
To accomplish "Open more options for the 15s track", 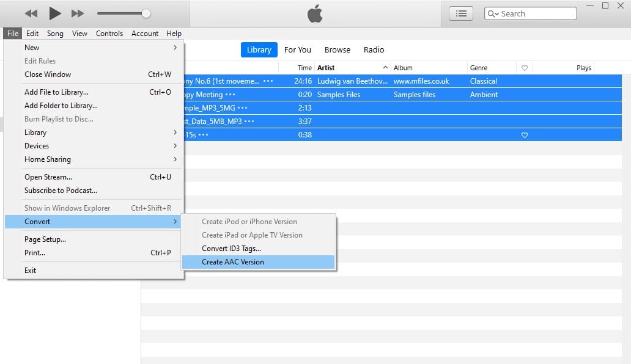I will (x=203, y=134).
